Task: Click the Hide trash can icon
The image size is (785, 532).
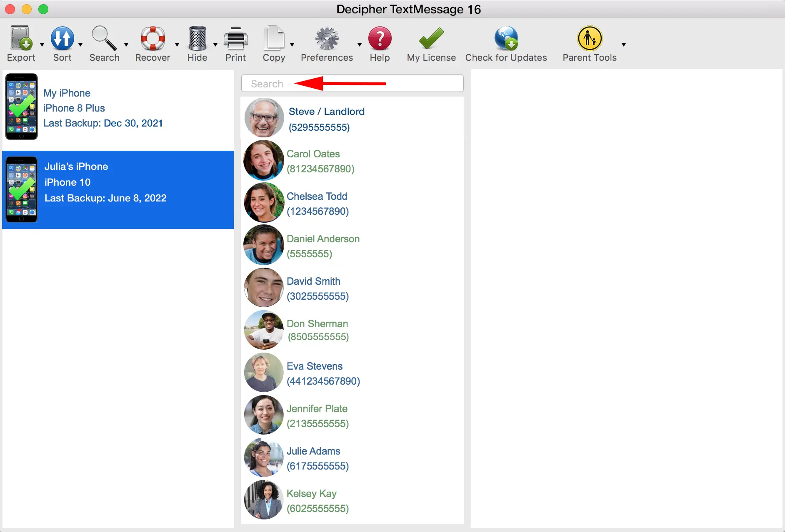Action: [197, 38]
